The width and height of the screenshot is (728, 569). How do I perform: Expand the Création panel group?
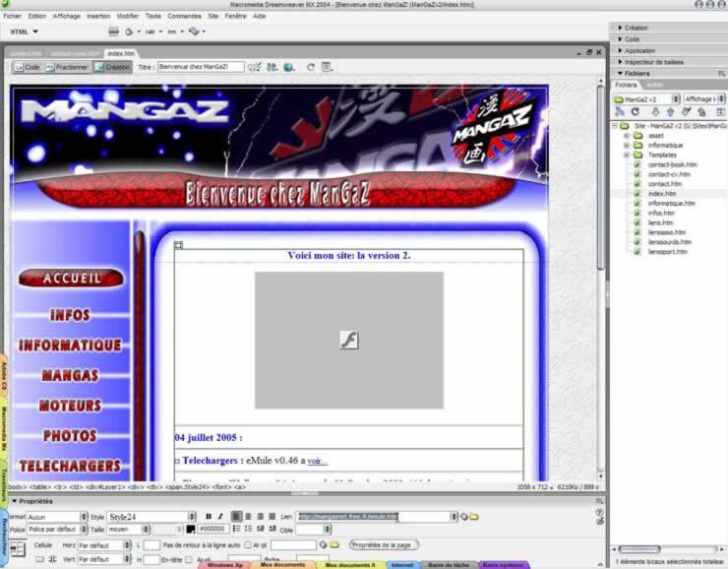(x=620, y=28)
